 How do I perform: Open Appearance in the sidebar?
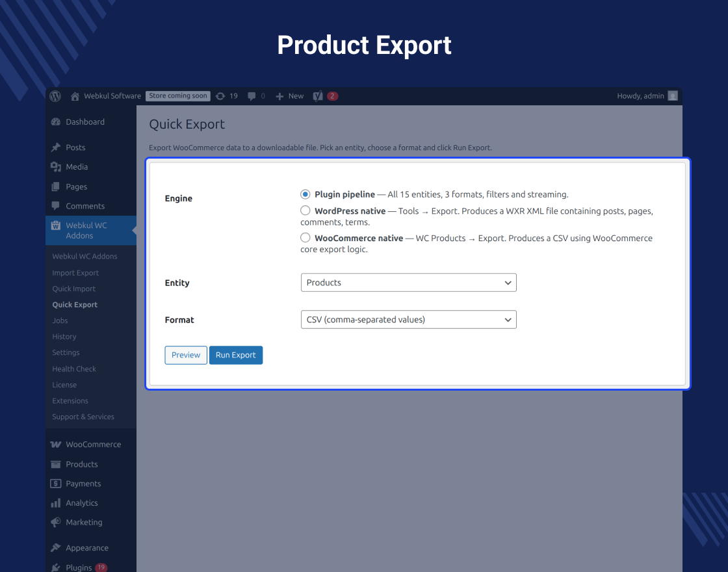coord(87,548)
